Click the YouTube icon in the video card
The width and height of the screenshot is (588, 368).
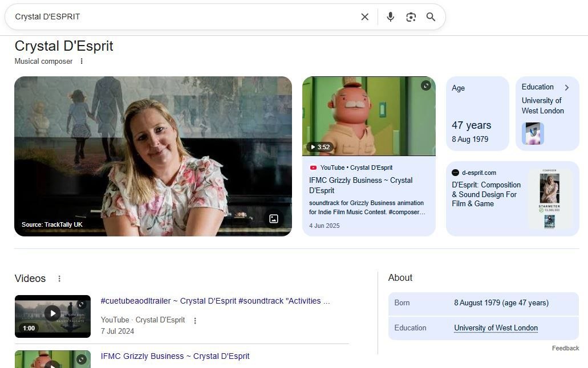[x=313, y=167]
